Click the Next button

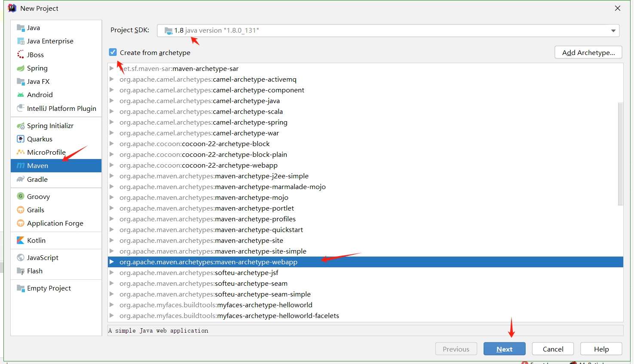[x=504, y=349]
